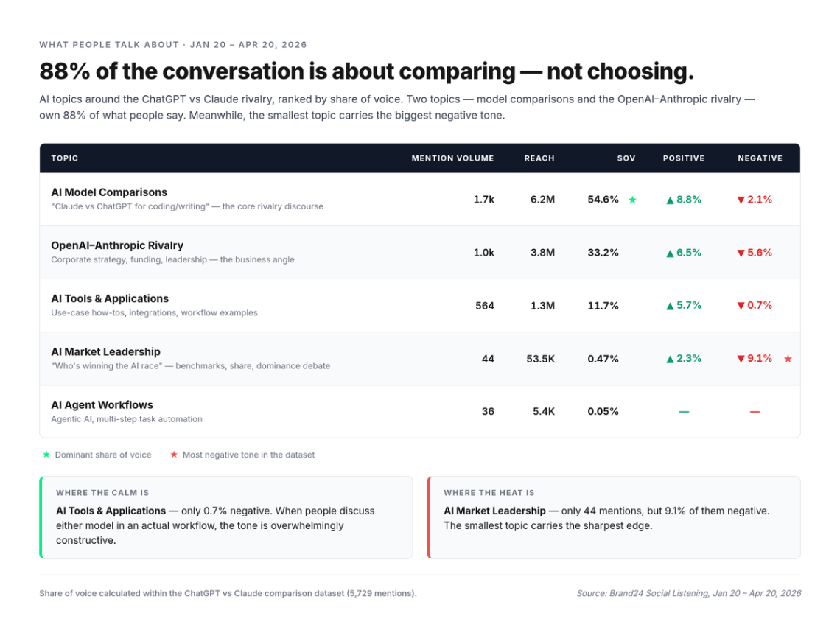Click the green dash in AI Agent Workflows row
This screenshot has height=627, width=840.
pos(684,412)
